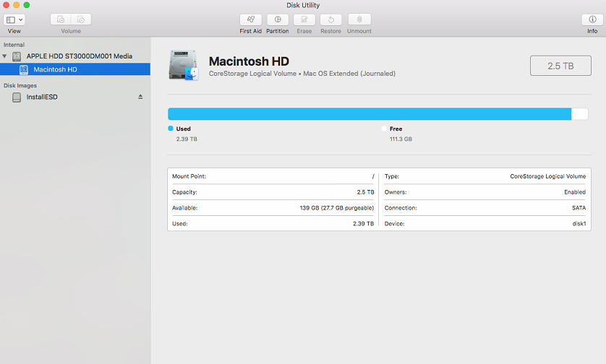Click the Mount Point row label

(189, 176)
